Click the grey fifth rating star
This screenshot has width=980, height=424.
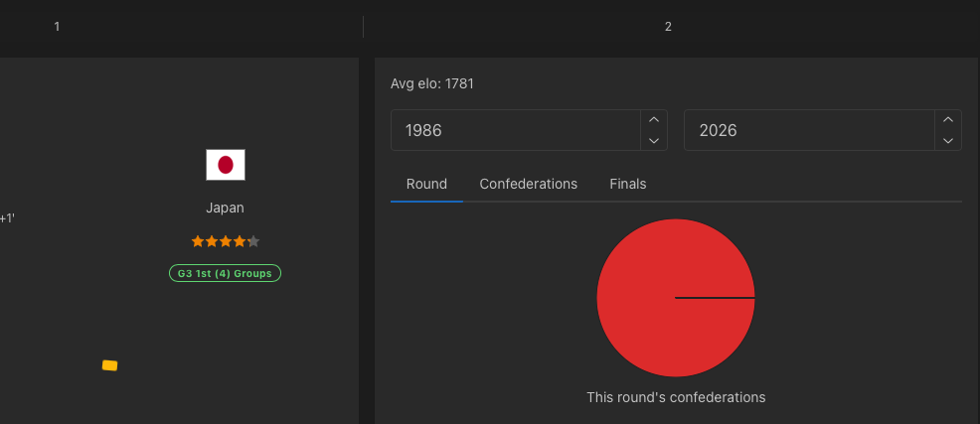coord(253,241)
